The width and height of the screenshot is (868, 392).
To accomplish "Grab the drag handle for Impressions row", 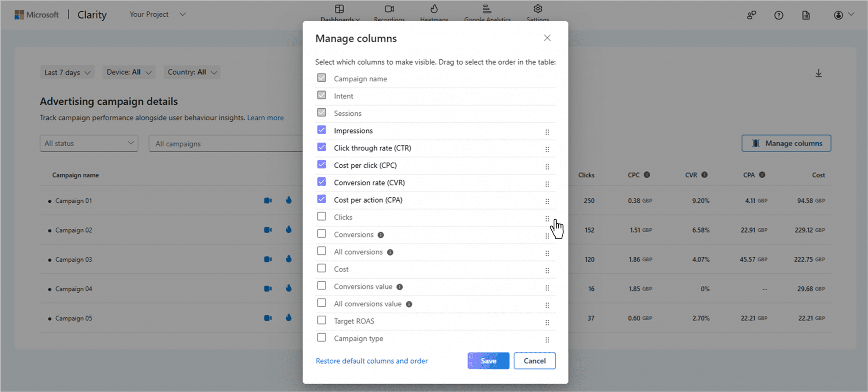I will coord(547,132).
